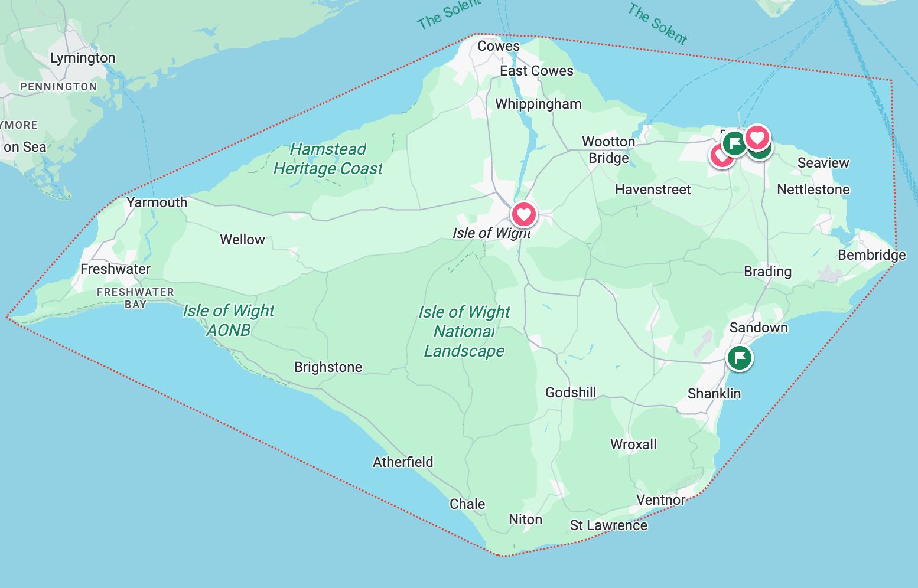Open the Godshill village label
The width and height of the screenshot is (918, 588).
coord(571,393)
